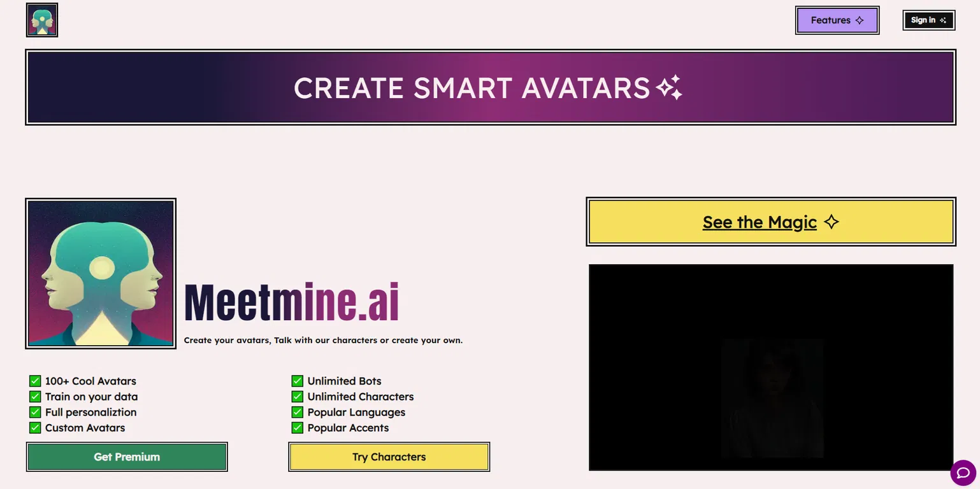Click the star icon next to See the Magic
The image size is (980, 489).
pos(831,222)
